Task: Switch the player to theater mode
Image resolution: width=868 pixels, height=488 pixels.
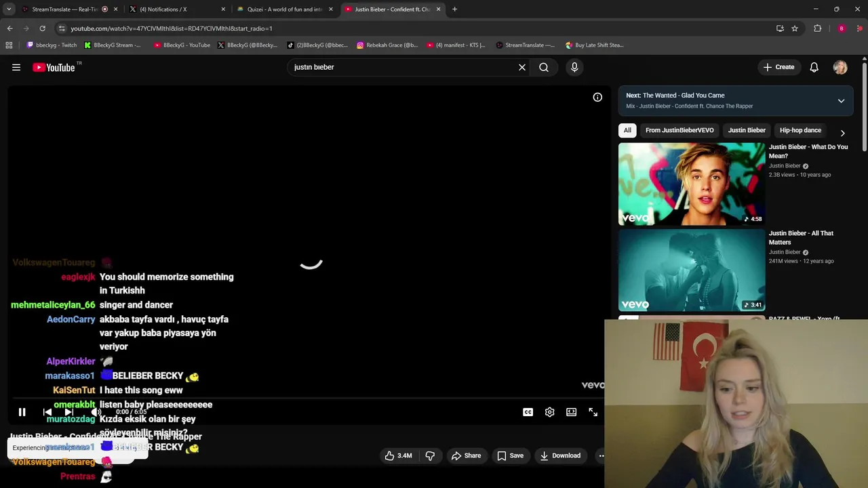Action: pyautogui.click(x=572, y=412)
